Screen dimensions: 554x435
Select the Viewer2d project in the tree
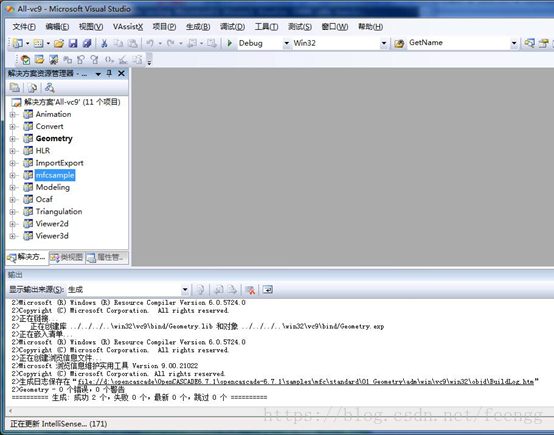coord(52,224)
